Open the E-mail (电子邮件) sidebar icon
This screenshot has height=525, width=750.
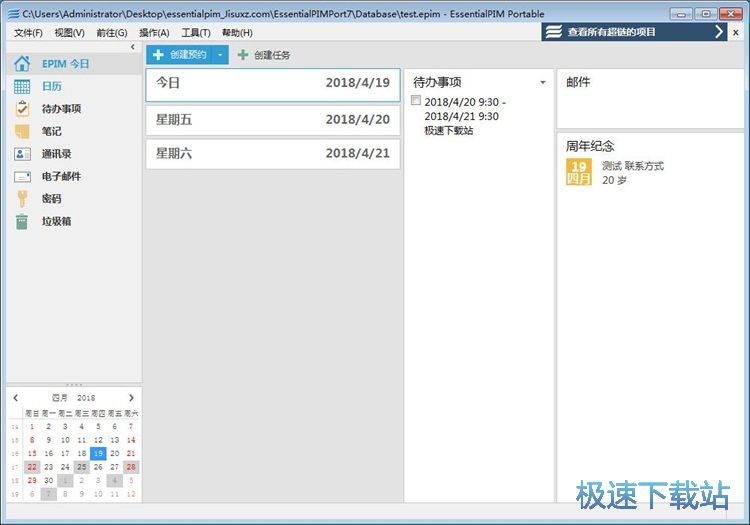coord(22,176)
